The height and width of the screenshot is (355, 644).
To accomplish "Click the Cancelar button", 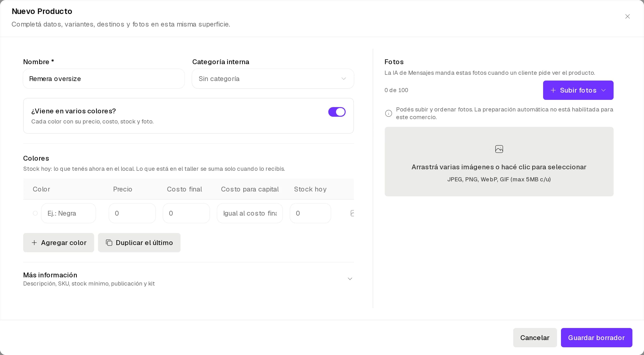I will pyautogui.click(x=535, y=337).
